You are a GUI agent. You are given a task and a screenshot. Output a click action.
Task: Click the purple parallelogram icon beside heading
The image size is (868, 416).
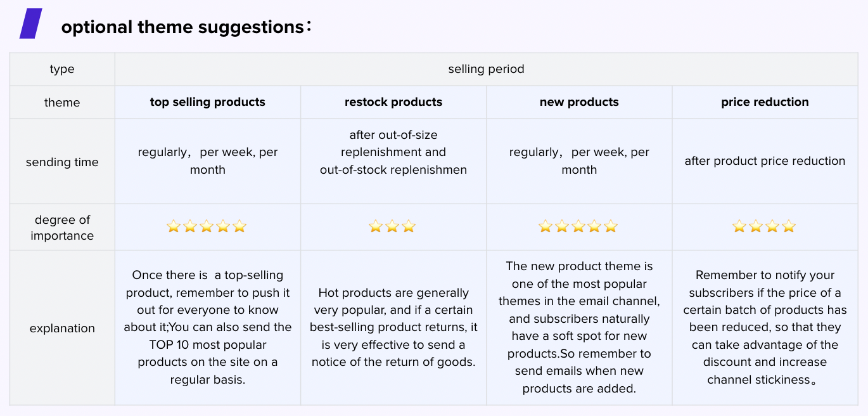click(30, 23)
